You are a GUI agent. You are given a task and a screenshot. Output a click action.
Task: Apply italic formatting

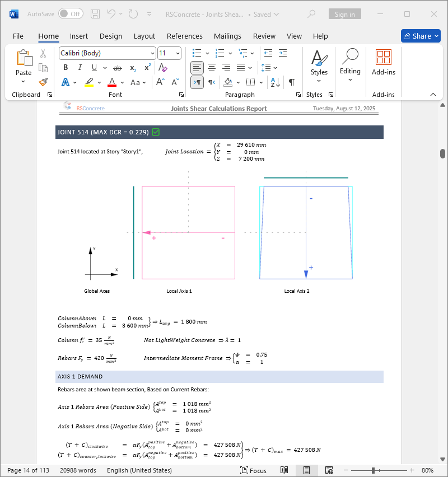(80, 68)
